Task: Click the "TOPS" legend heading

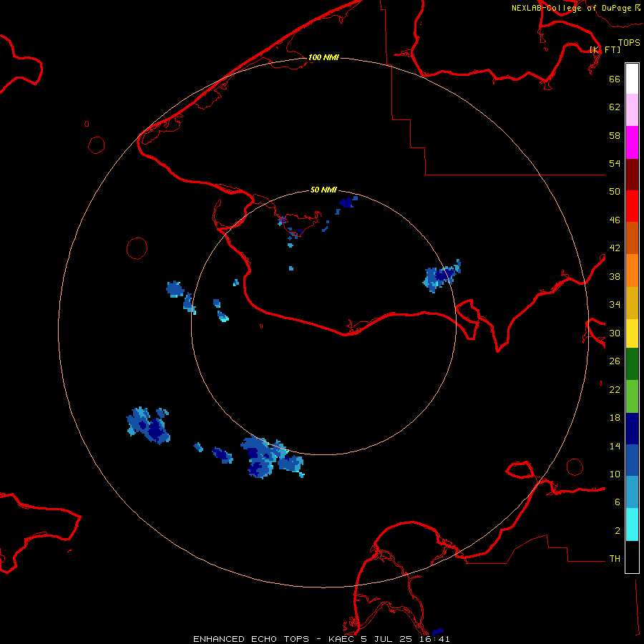Action: 629,43
